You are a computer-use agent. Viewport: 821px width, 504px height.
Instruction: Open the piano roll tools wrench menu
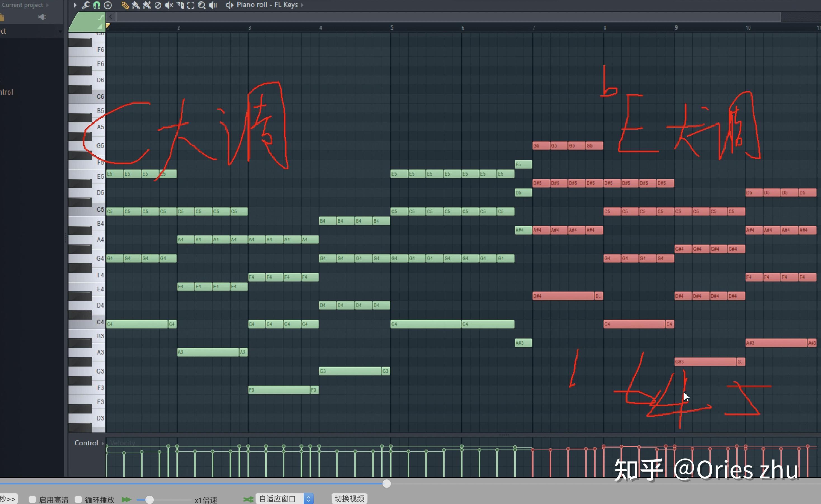(x=86, y=5)
